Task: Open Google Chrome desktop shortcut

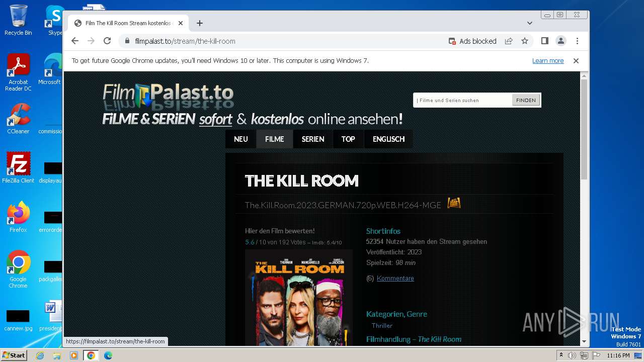Action: tap(18, 269)
